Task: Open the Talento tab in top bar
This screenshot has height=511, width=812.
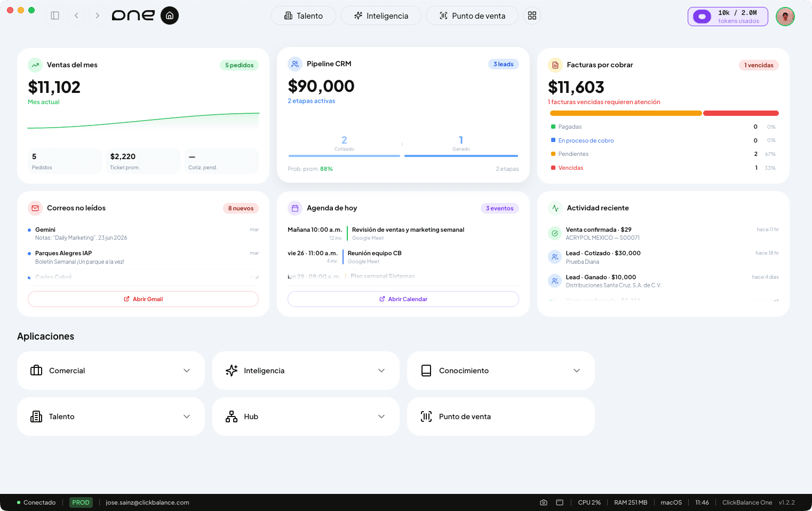Action: 304,15
